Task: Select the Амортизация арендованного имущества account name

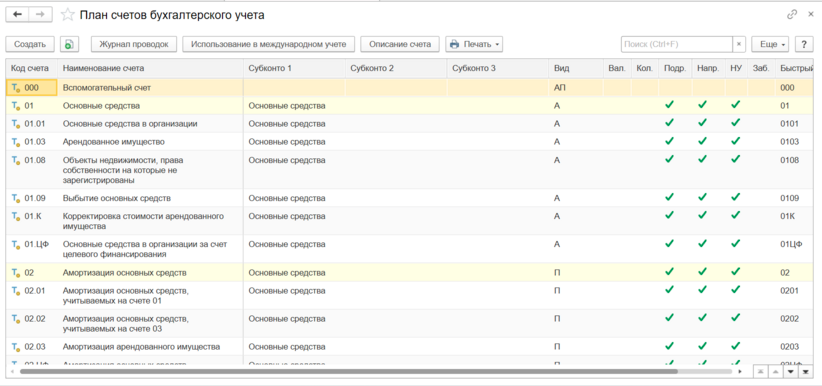Action: coord(141,347)
